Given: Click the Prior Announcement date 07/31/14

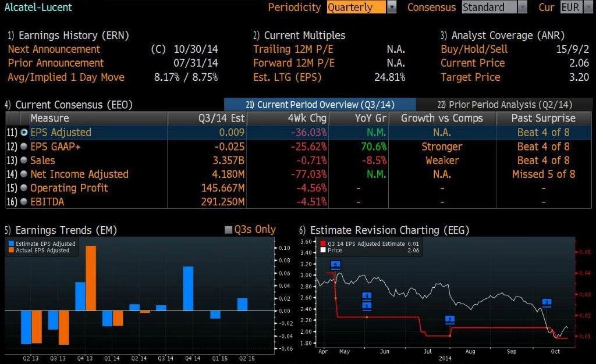Looking at the screenshot, I should (x=196, y=63).
